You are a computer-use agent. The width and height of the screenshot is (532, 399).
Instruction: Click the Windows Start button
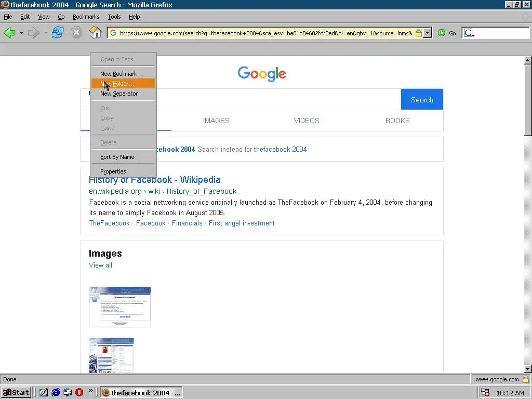click(x=16, y=393)
